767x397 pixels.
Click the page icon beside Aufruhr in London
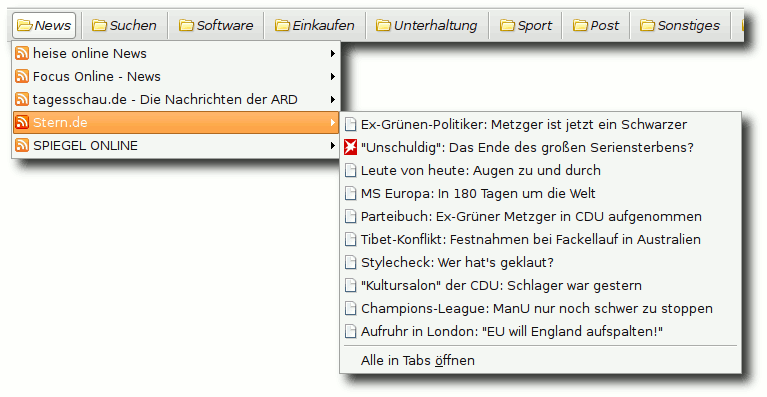[351, 331]
